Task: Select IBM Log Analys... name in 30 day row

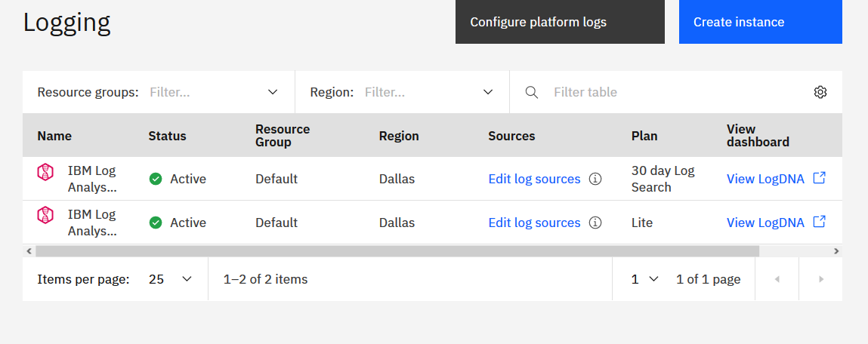Action: [x=92, y=179]
